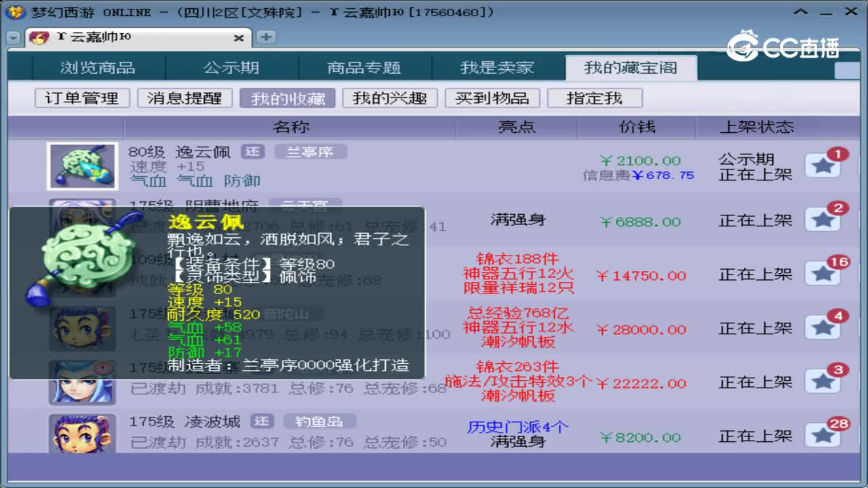Click the price ¥6888.00
The image size is (868, 488).
coord(640,222)
